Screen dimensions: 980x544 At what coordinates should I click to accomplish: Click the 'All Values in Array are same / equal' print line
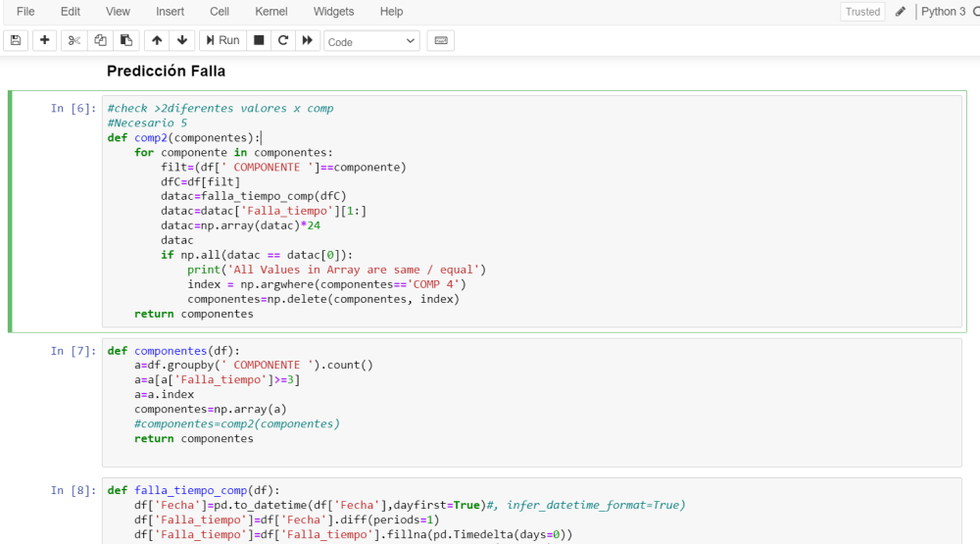(336, 270)
